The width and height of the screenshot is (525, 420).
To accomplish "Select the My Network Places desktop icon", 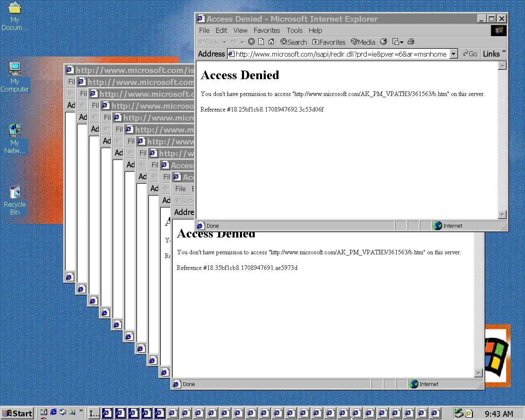I will 15,139.
